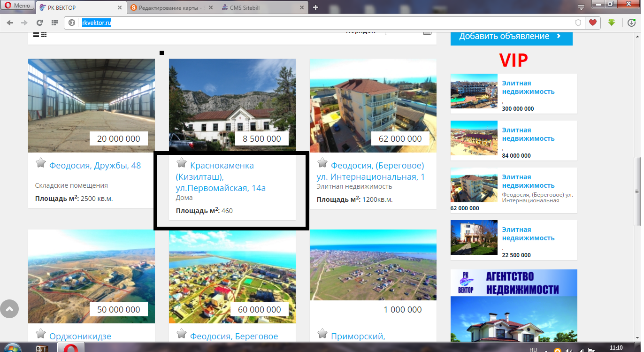
Task: Open VIP thumbnail priced 22 500 000
Action: 474,237
